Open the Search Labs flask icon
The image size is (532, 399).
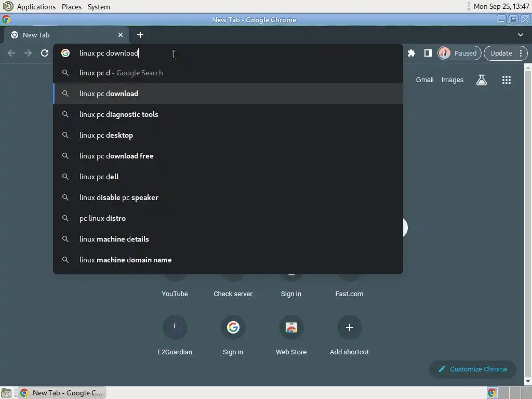tap(482, 80)
